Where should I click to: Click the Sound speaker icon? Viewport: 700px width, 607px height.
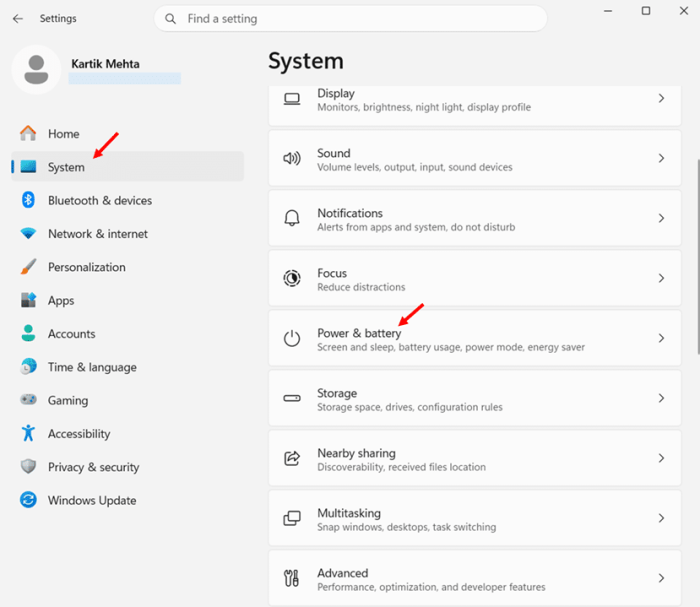[292, 158]
